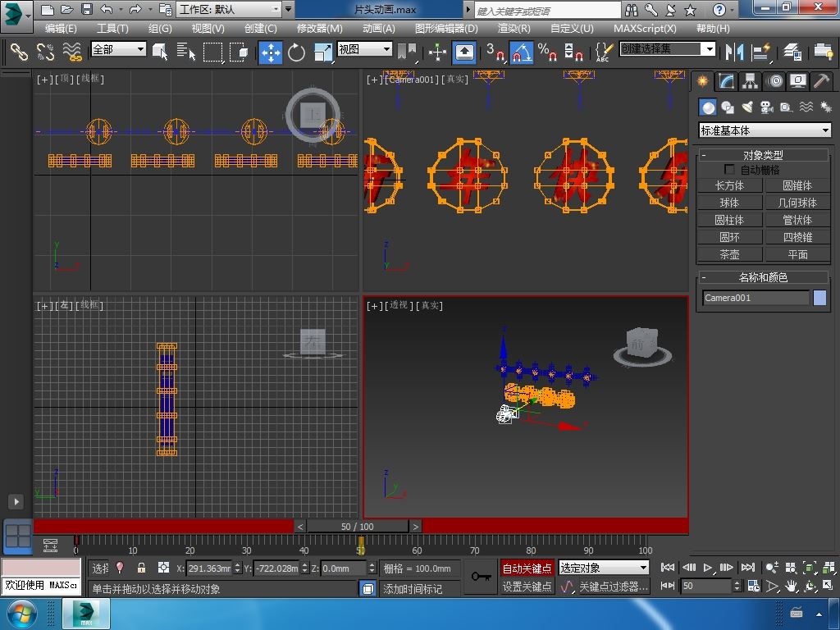Click the Play Animation button
Image resolution: width=840 pixels, height=630 pixels.
tap(708, 568)
